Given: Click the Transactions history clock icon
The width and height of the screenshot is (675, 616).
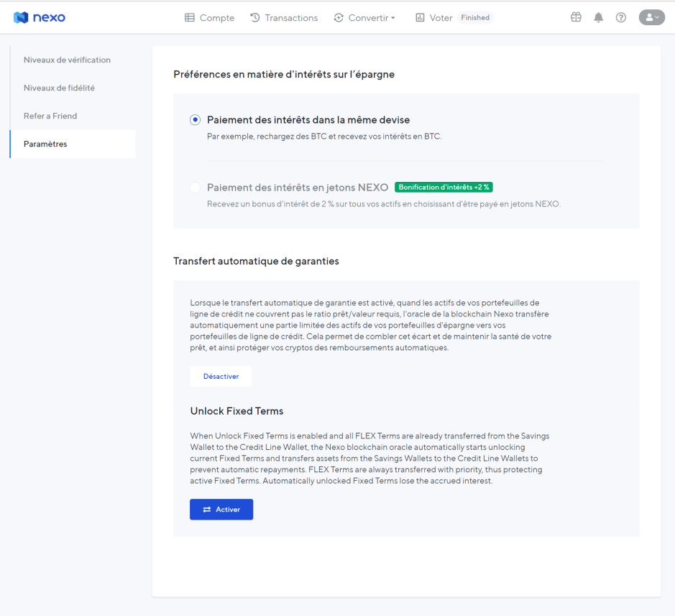Looking at the screenshot, I should [255, 18].
